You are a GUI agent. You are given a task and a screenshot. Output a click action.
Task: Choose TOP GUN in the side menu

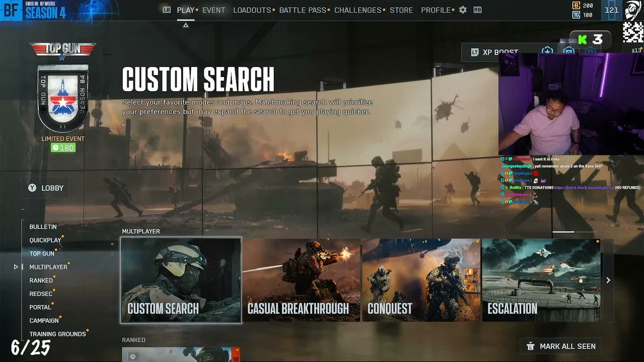(x=42, y=254)
